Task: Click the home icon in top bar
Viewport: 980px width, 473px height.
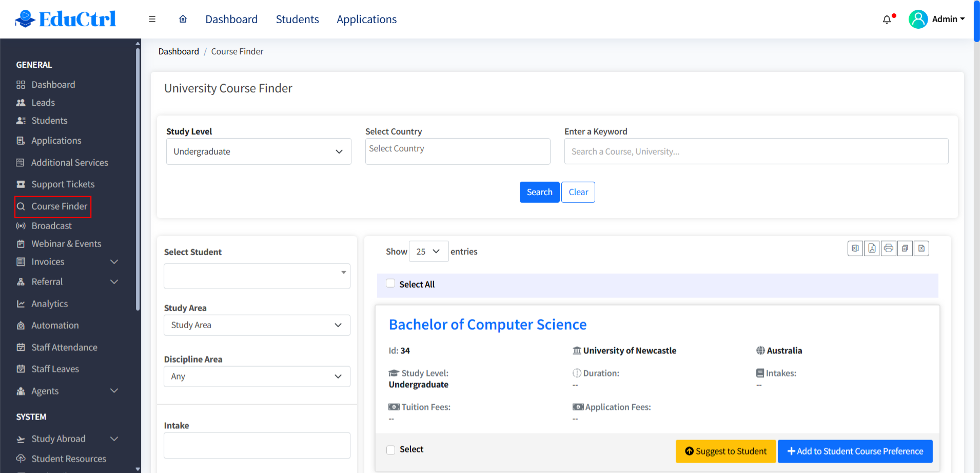Action: 183,19
